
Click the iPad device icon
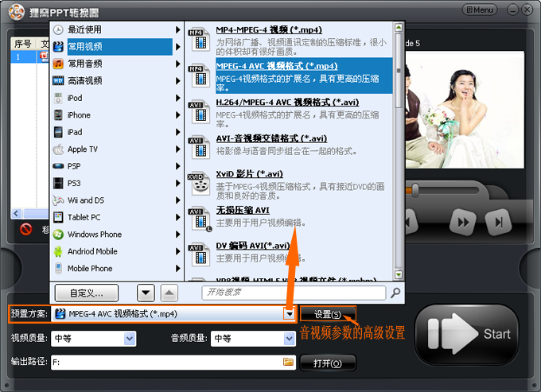[58, 132]
